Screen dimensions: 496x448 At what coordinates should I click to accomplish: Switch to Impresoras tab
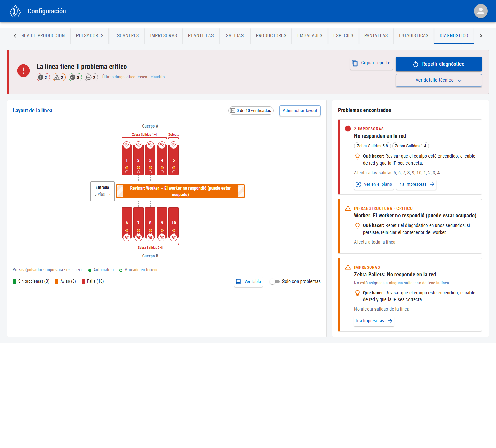[163, 35]
